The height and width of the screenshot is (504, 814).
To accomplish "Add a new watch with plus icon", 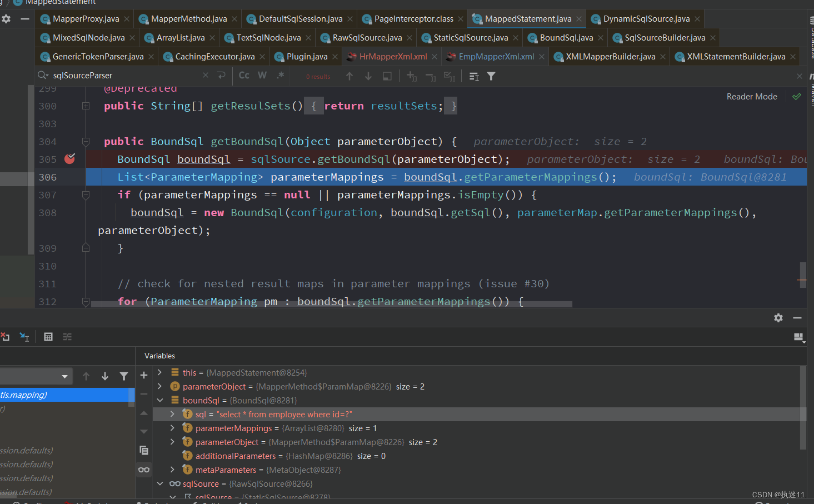I will click(144, 375).
